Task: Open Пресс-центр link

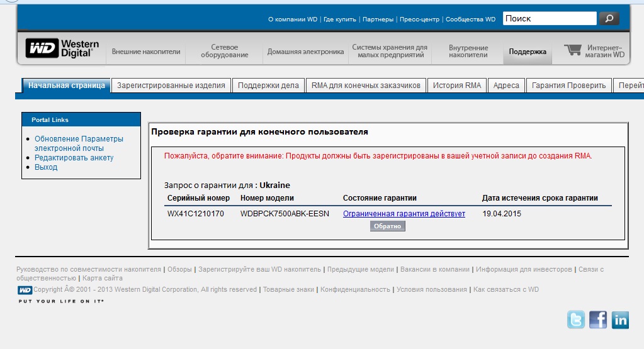Action: 419,19
